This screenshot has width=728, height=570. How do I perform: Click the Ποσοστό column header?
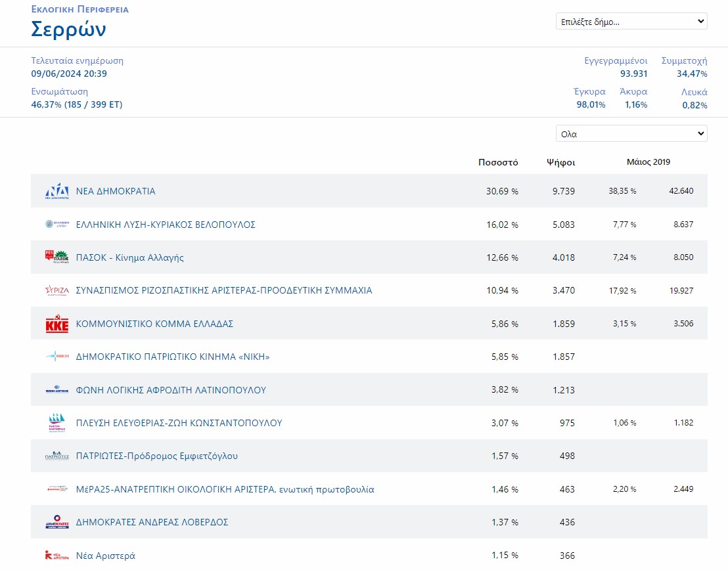pos(498,162)
